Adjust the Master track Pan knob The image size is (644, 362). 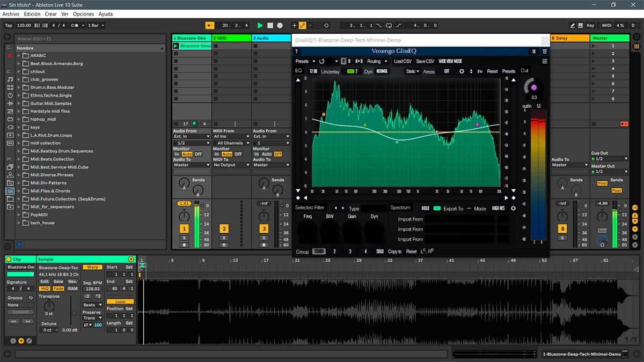(602, 216)
